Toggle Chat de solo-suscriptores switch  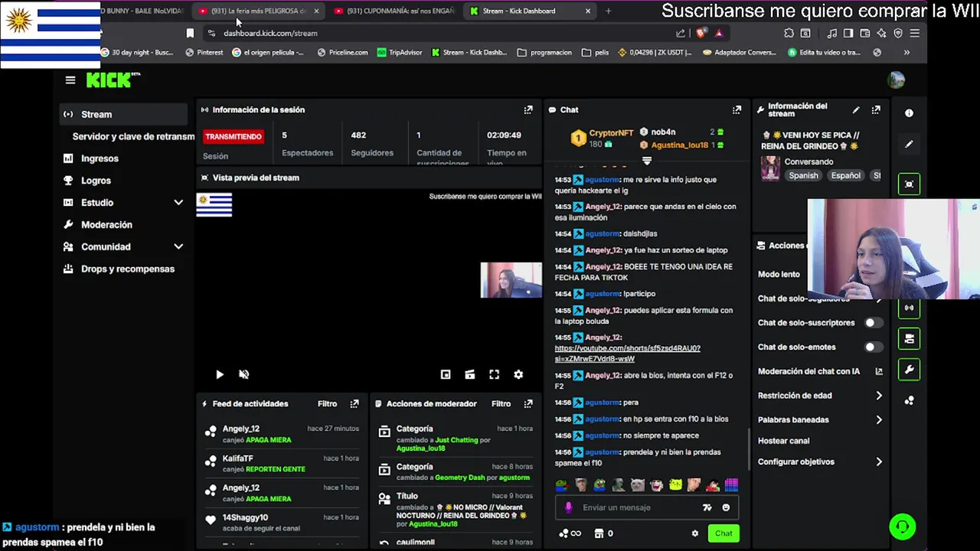[x=873, y=323]
